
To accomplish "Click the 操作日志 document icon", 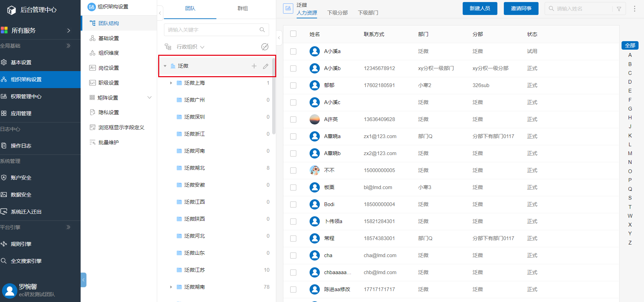I will click(4, 146).
